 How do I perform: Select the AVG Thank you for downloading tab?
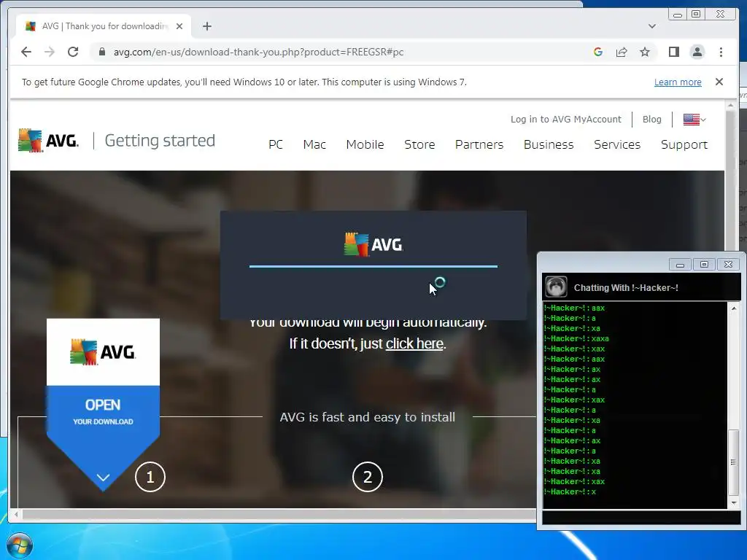pyautogui.click(x=104, y=26)
